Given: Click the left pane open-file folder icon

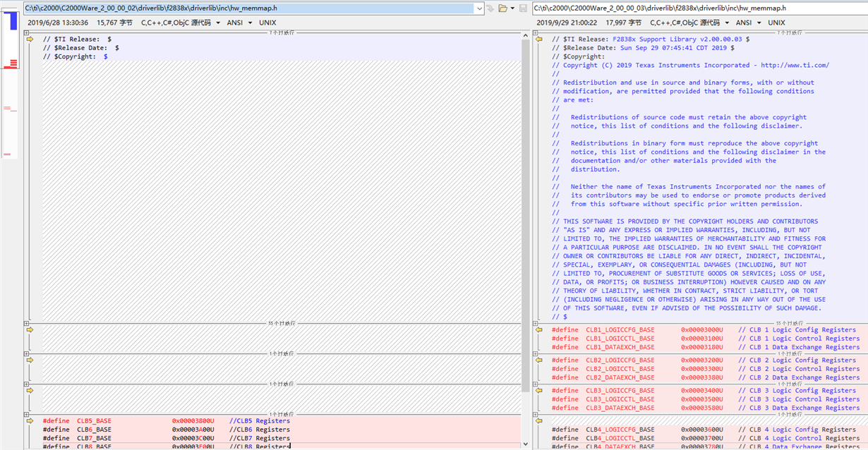Looking at the screenshot, I should tap(502, 8).
